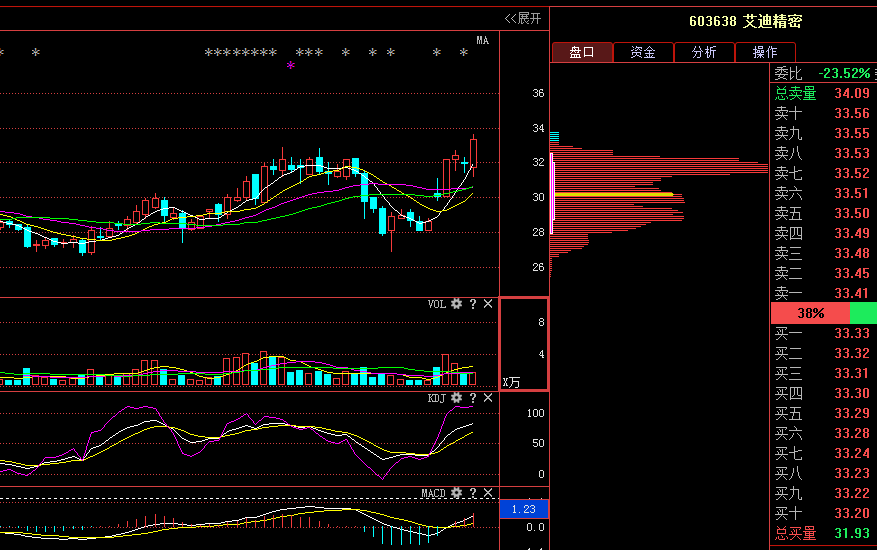
Task: Show help for the KDJ indicator
Action: pos(473,399)
